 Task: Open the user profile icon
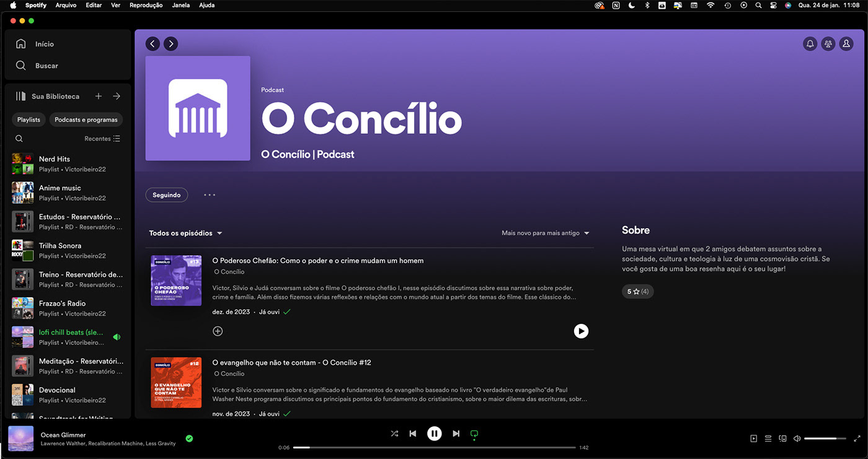[x=846, y=44]
